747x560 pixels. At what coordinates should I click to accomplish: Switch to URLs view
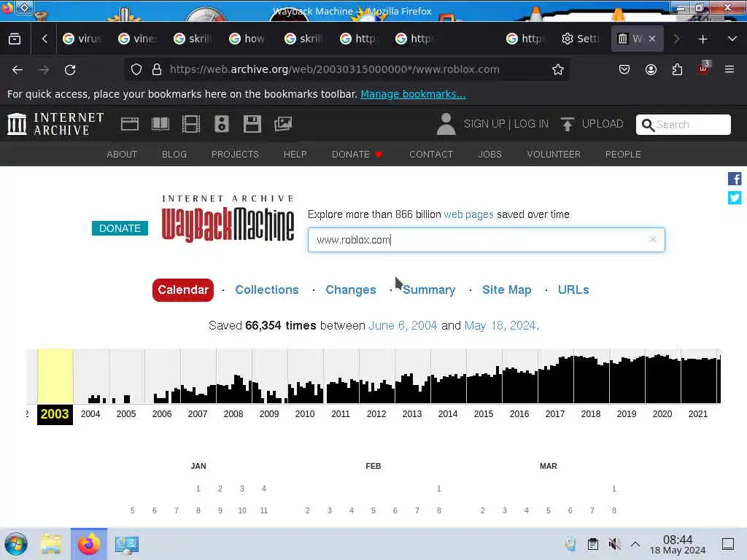(573, 290)
